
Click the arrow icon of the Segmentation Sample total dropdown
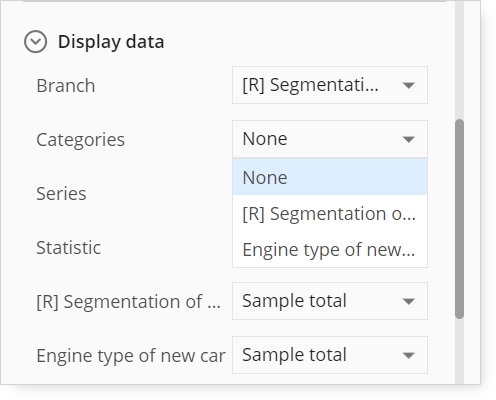click(408, 301)
